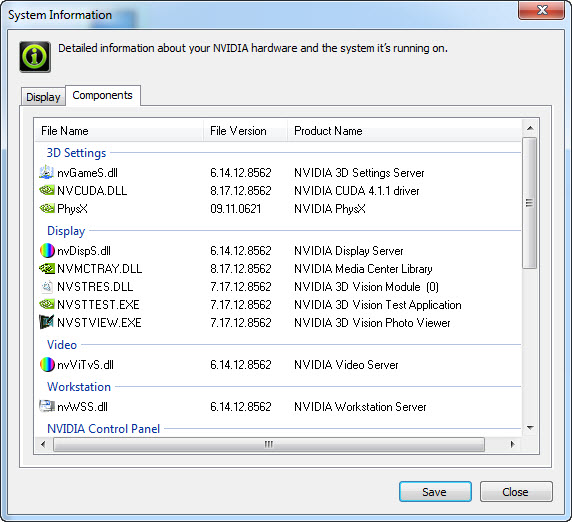
Task: Click the nvWSS.dll workstation icon
Action: click(46, 406)
